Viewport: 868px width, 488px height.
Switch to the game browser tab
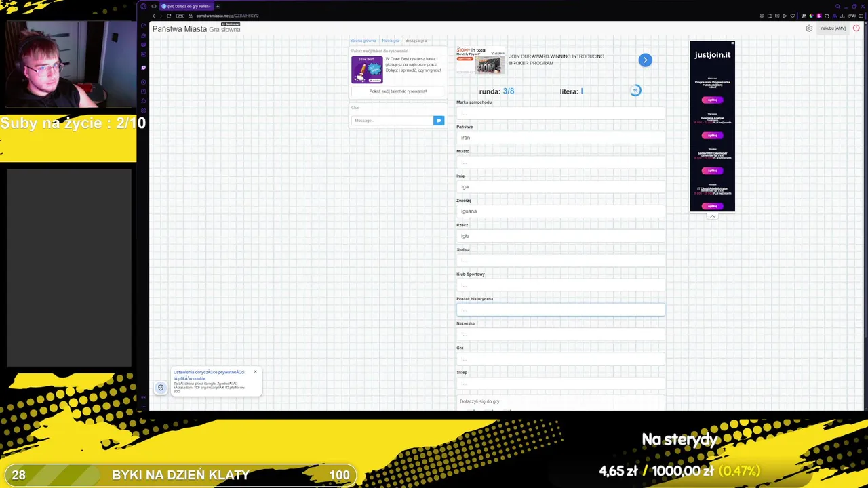(x=187, y=6)
